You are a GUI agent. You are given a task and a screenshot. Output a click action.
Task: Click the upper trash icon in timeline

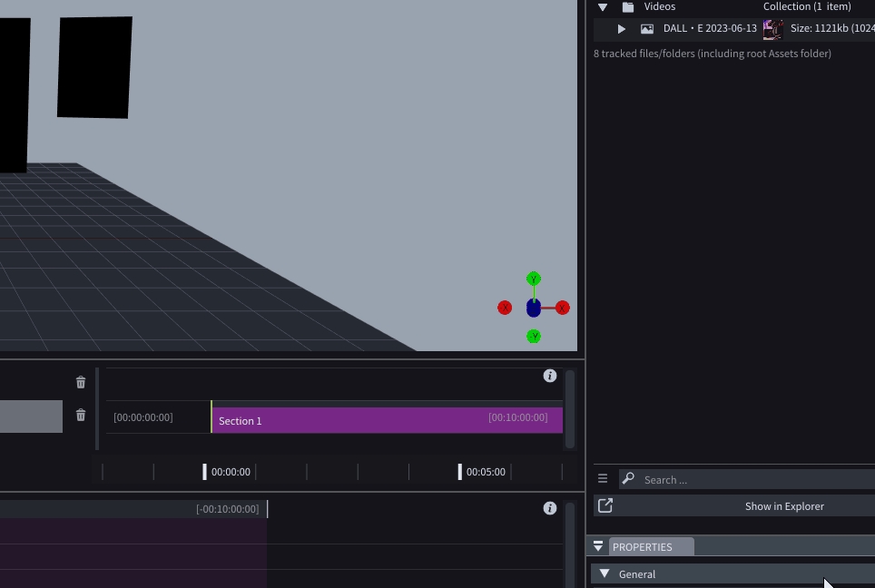click(x=81, y=383)
